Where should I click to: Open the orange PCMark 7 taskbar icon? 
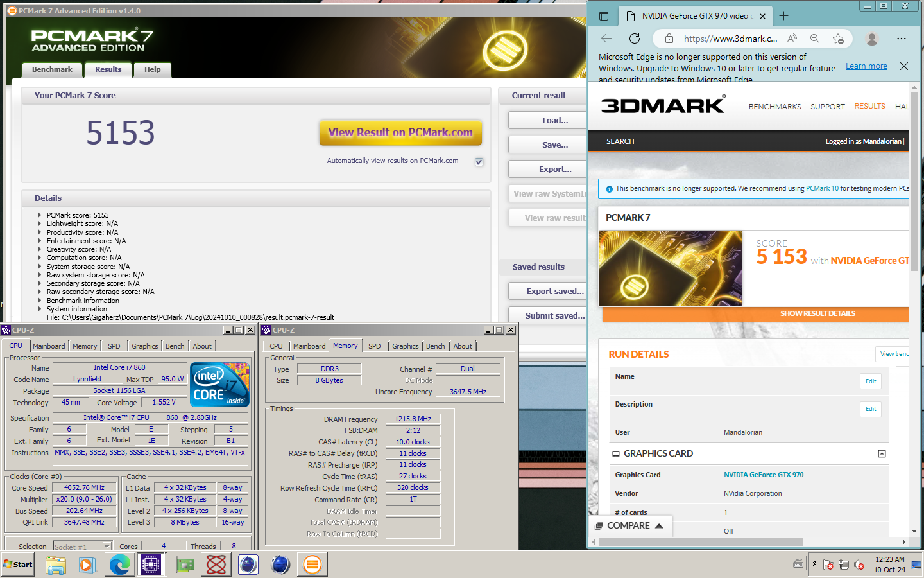(312, 565)
